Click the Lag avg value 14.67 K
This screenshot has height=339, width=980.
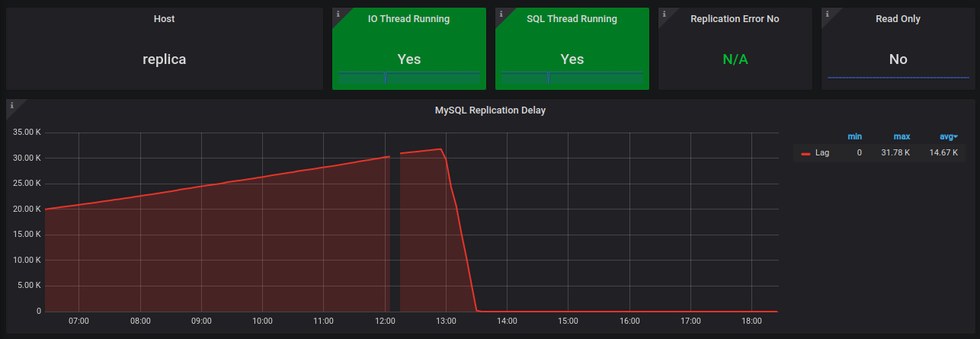coord(943,153)
